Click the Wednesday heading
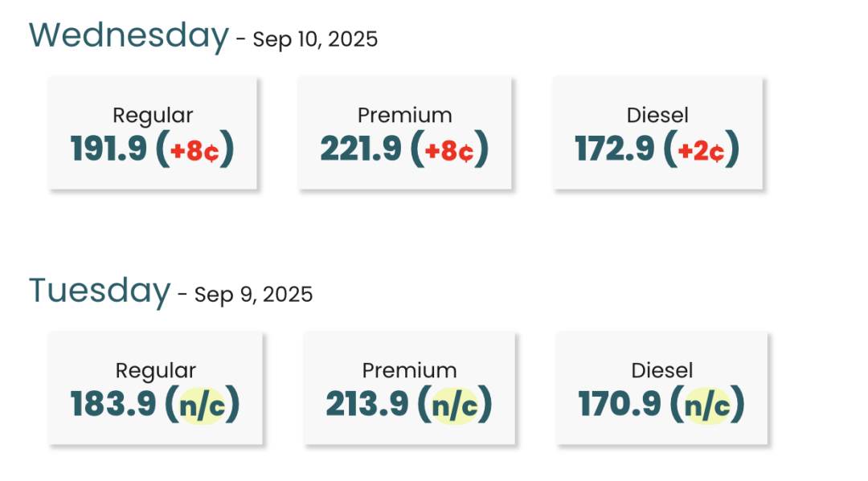The height and width of the screenshot is (481, 868). point(129,35)
